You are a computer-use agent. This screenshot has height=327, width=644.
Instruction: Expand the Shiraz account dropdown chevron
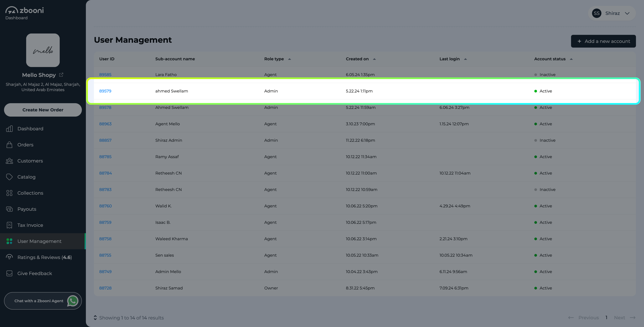(x=627, y=13)
